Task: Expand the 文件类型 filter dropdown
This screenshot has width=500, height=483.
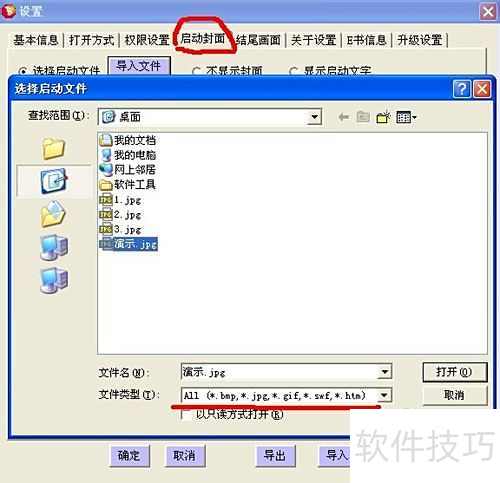Action: coord(384,395)
